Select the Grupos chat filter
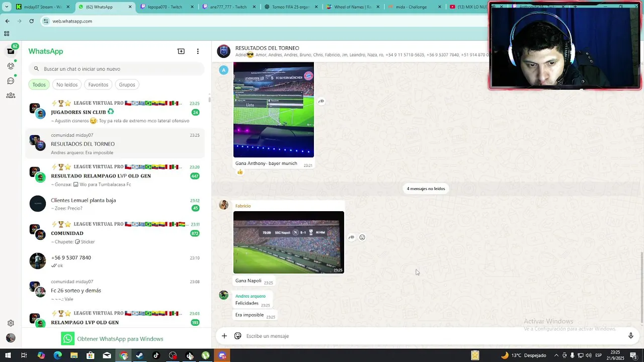The image size is (644, 362). [x=127, y=84]
